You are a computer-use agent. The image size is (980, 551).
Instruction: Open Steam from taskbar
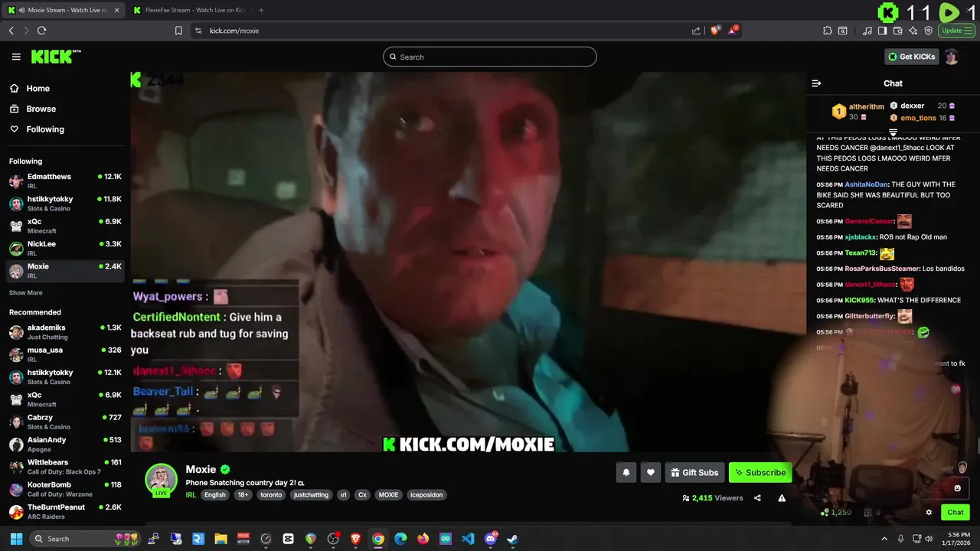point(512,539)
